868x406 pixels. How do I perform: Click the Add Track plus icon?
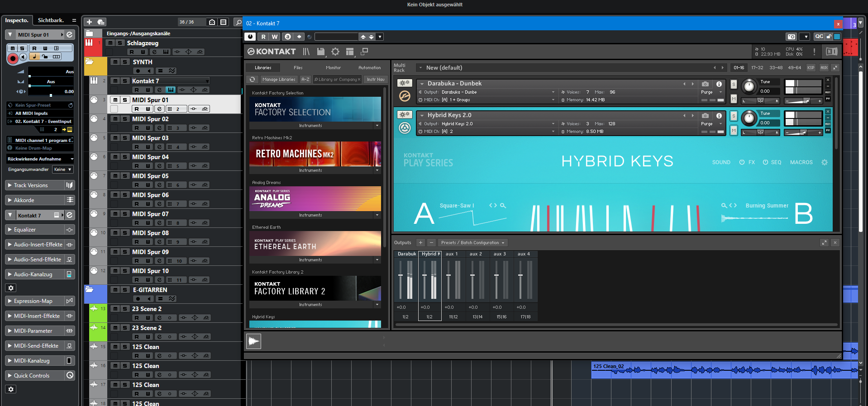tap(89, 22)
